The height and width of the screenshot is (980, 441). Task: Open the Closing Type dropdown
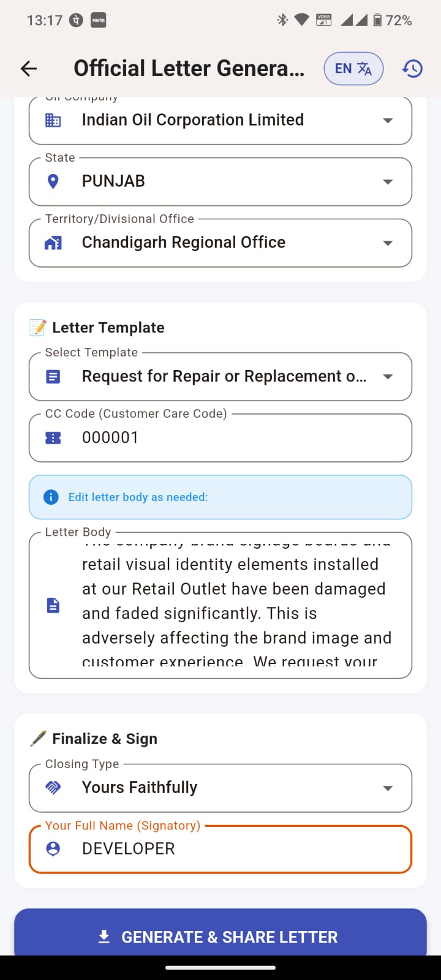tap(387, 788)
